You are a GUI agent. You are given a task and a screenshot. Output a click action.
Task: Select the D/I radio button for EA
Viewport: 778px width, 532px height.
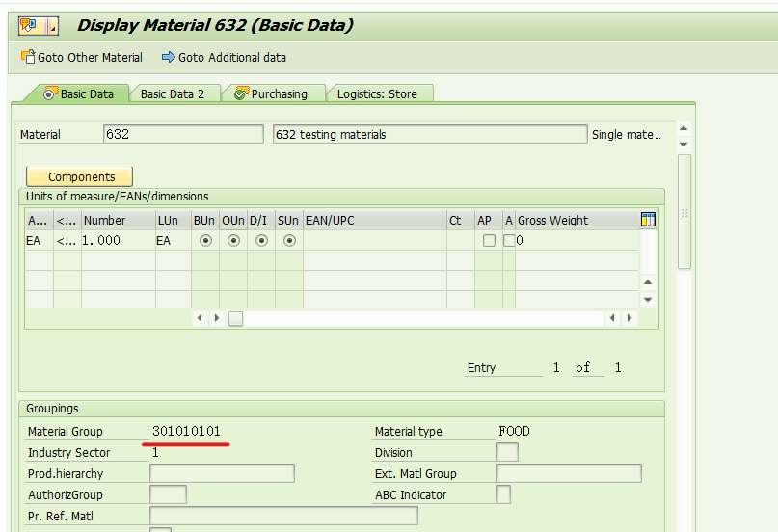261,241
